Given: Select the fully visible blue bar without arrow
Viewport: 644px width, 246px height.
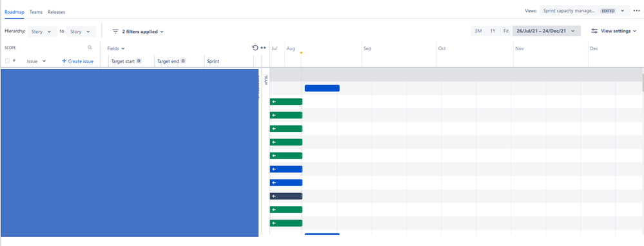Looking at the screenshot, I should [x=322, y=88].
